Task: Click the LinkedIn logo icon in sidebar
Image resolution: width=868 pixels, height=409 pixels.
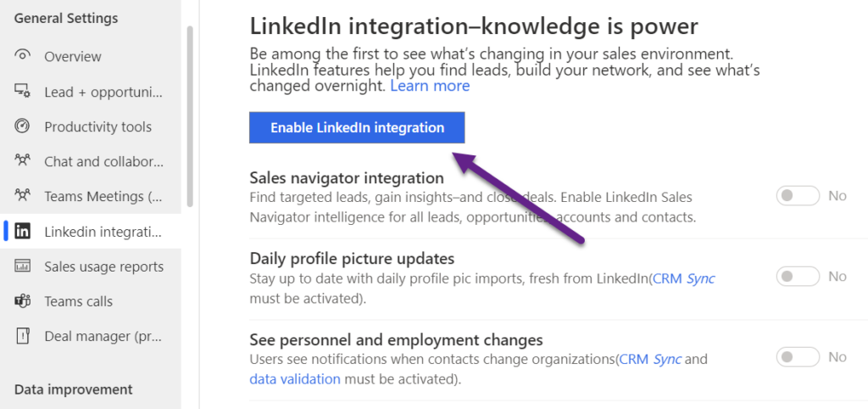Action: coord(24,231)
